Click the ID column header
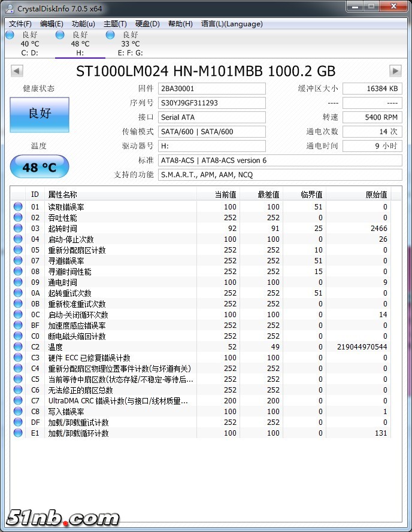 [35, 194]
